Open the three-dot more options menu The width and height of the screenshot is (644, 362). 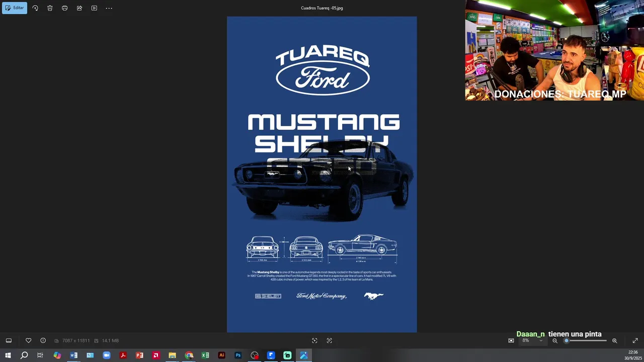pyautogui.click(x=109, y=8)
